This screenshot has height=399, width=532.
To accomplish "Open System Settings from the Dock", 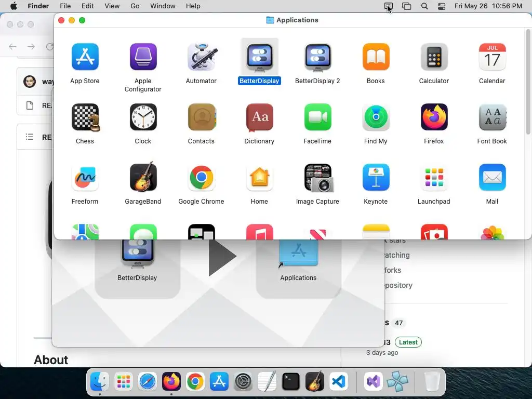I will click(x=243, y=381).
